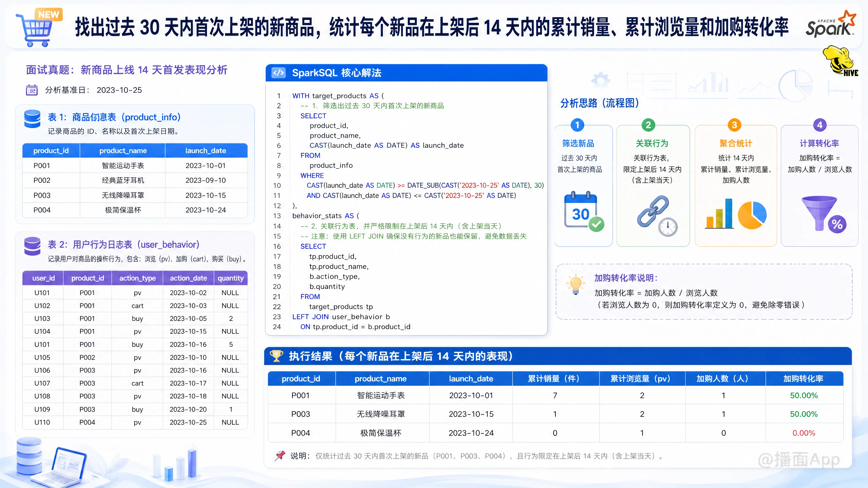The width and height of the screenshot is (868, 488).
Task: Click the SparkSQL 核心解法 panel title
Action: 336,73
